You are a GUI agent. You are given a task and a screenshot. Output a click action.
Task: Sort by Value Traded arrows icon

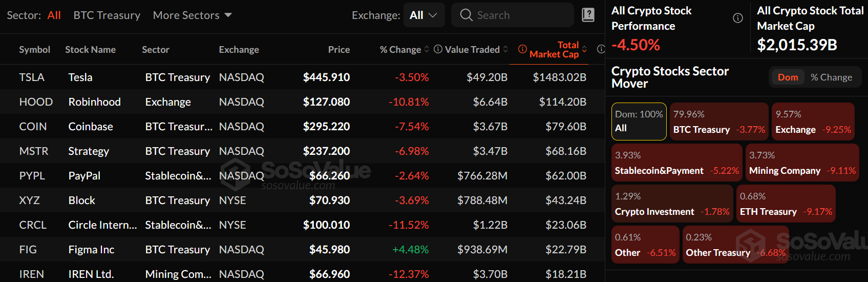tap(505, 49)
